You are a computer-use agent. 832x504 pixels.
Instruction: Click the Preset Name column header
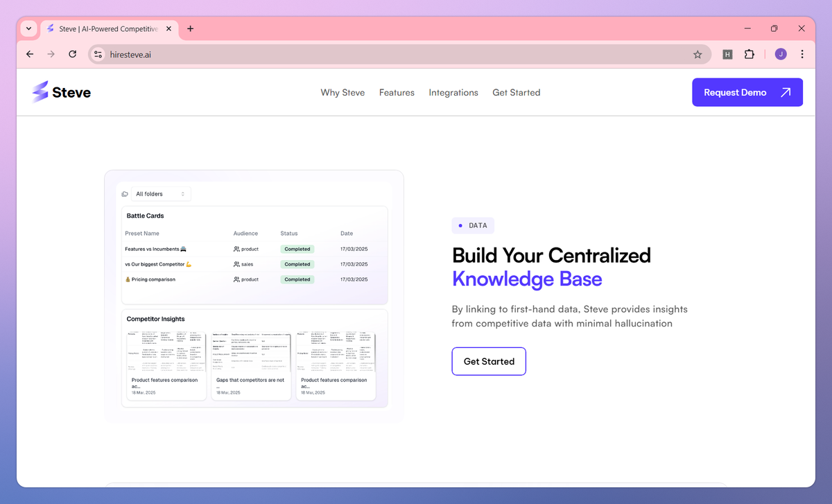tap(142, 234)
